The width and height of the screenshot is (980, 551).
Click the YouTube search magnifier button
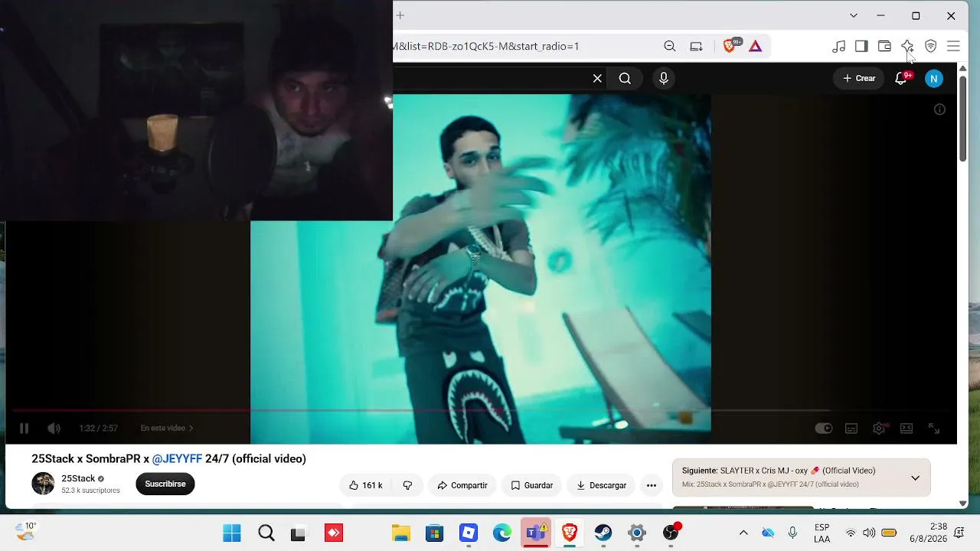[x=625, y=78]
